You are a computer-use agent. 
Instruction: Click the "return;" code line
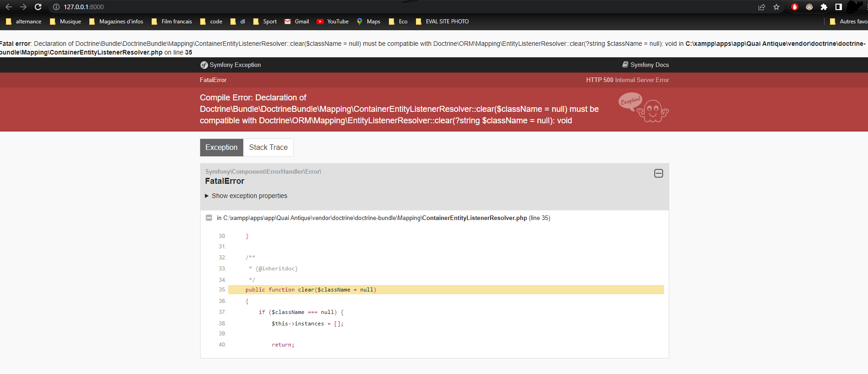283,345
